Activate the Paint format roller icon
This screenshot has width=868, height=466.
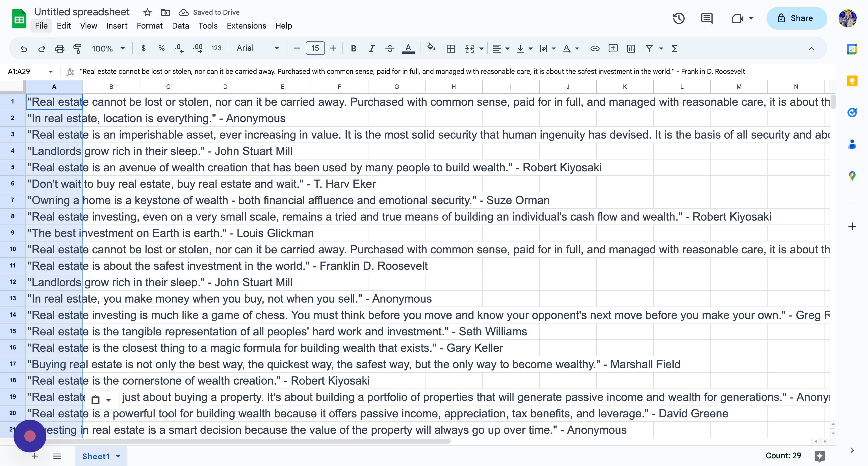[77, 49]
